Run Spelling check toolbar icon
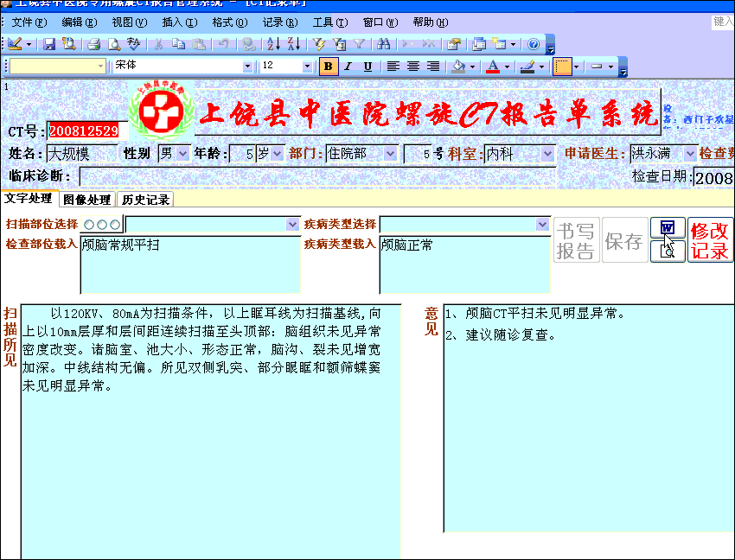 point(133,44)
